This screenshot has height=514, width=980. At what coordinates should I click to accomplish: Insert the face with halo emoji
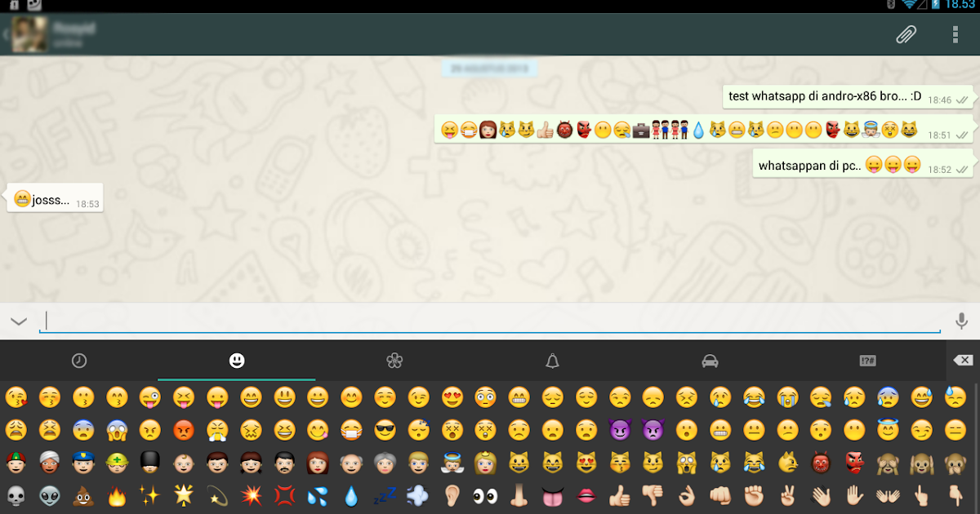pos(886,430)
